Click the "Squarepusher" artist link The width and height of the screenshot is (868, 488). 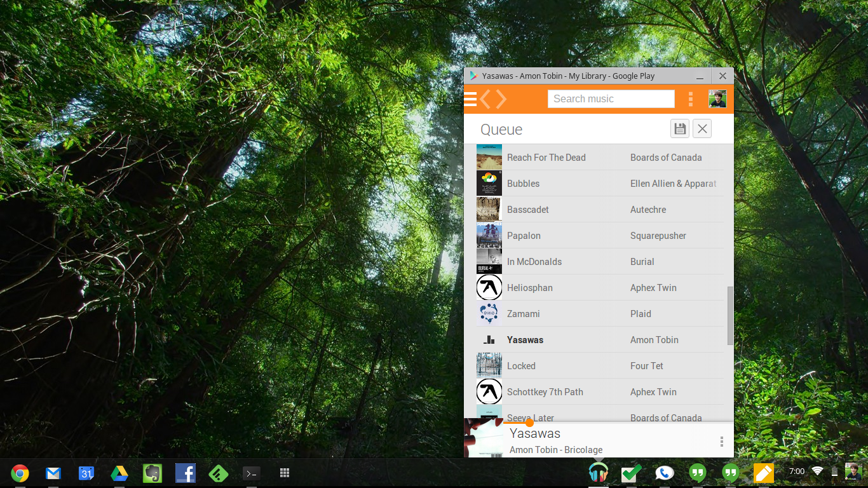(658, 236)
